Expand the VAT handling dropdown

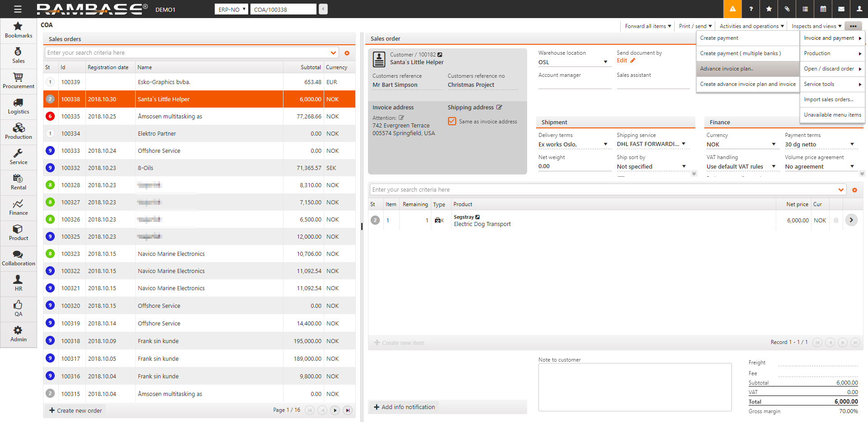coord(774,167)
